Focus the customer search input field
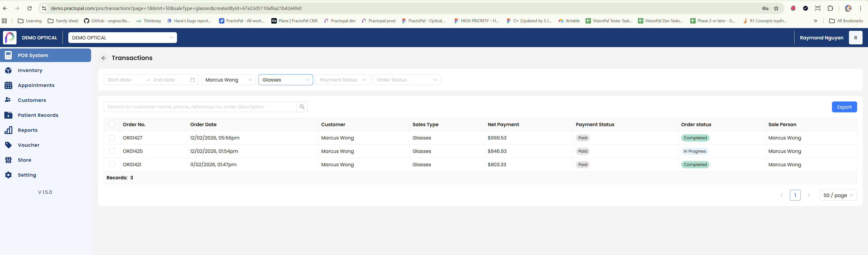The image size is (868, 255). [x=200, y=107]
